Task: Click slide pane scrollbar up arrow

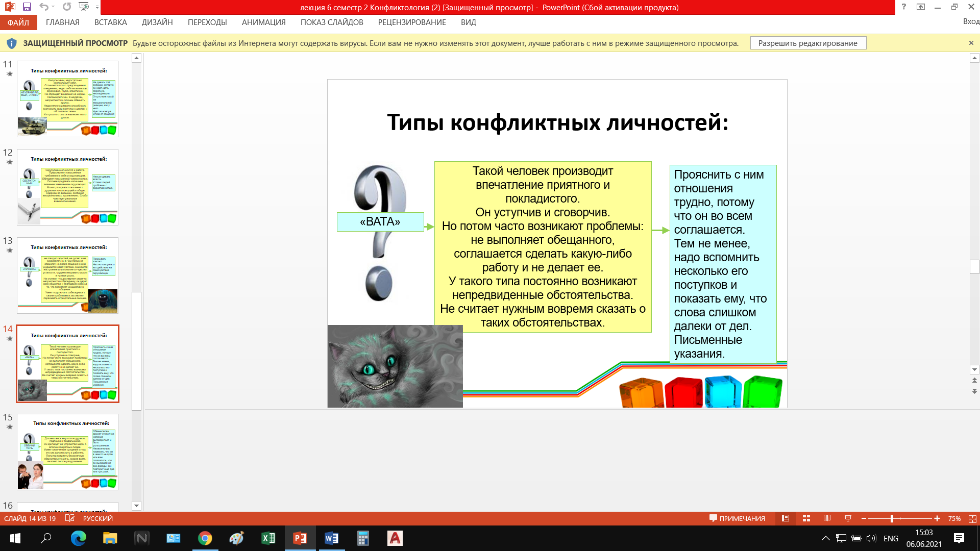Action: [x=136, y=58]
